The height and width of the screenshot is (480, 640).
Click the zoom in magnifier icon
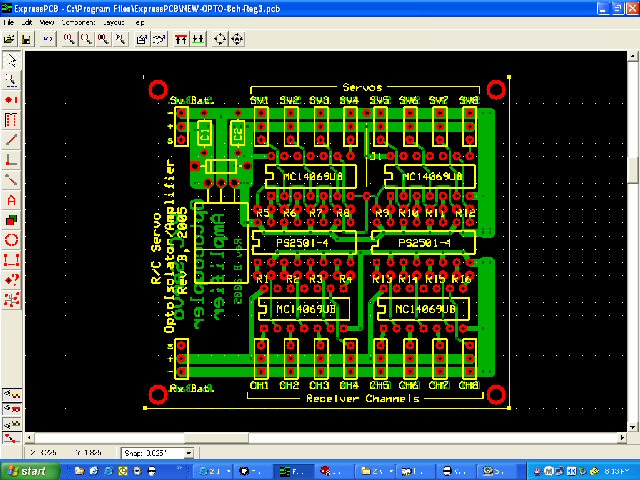(x=69, y=39)
